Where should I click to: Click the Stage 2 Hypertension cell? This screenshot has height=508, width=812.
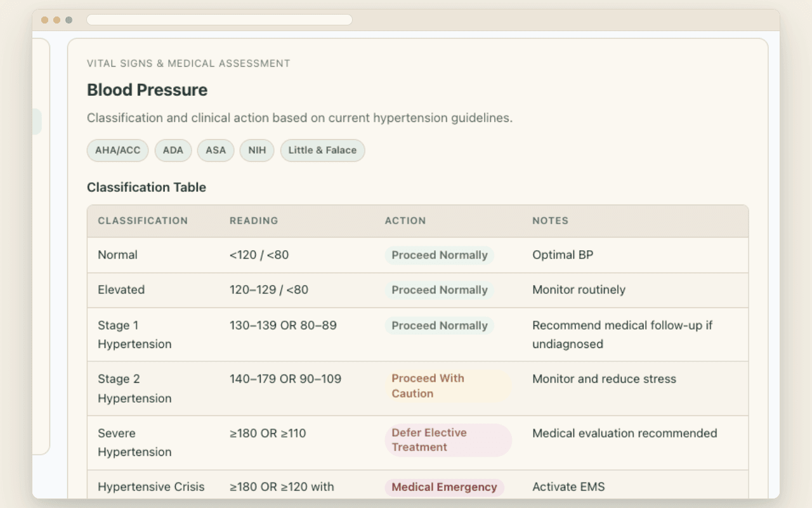[x=134, y=389]
